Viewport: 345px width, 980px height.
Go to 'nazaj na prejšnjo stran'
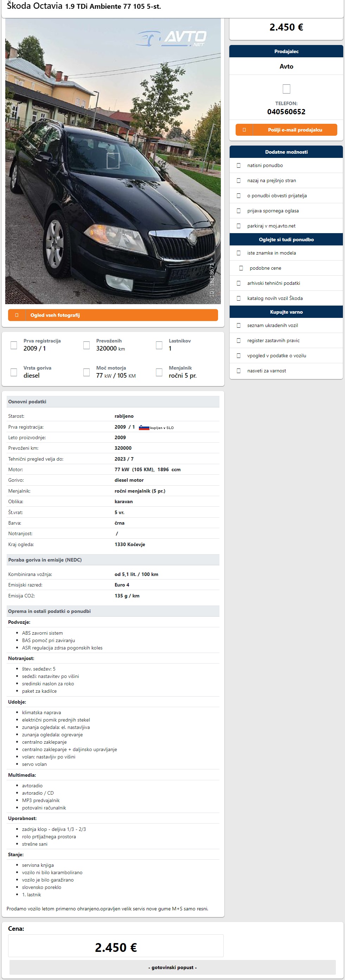click(271, 181)
